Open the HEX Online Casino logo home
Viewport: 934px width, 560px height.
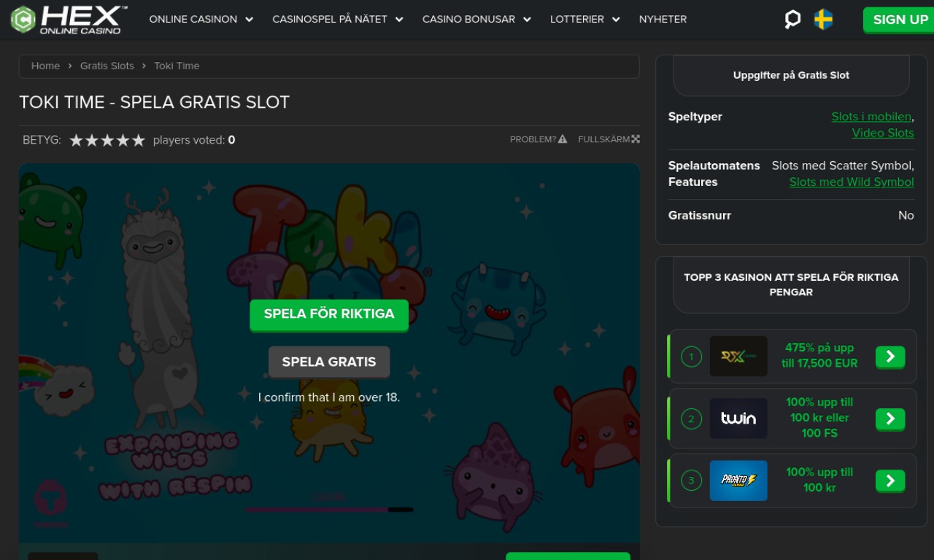tap(69, 20)
